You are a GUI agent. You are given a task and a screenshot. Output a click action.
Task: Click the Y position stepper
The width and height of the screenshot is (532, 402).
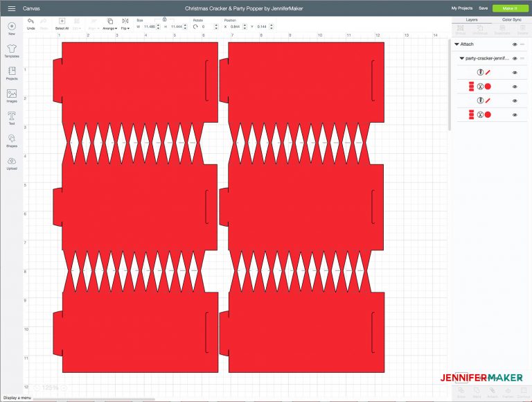click(271, 26)
